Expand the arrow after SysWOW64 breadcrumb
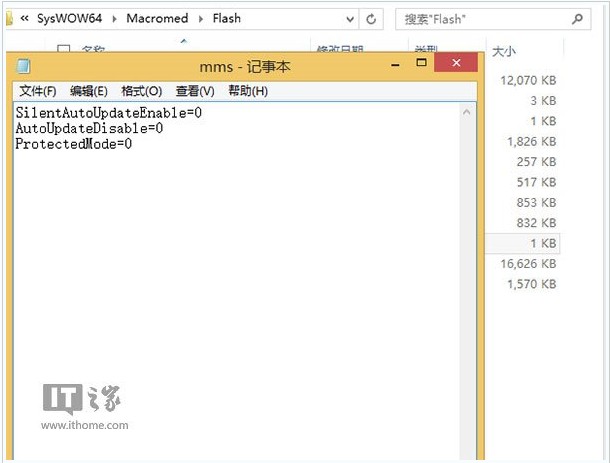 (114, 19)
